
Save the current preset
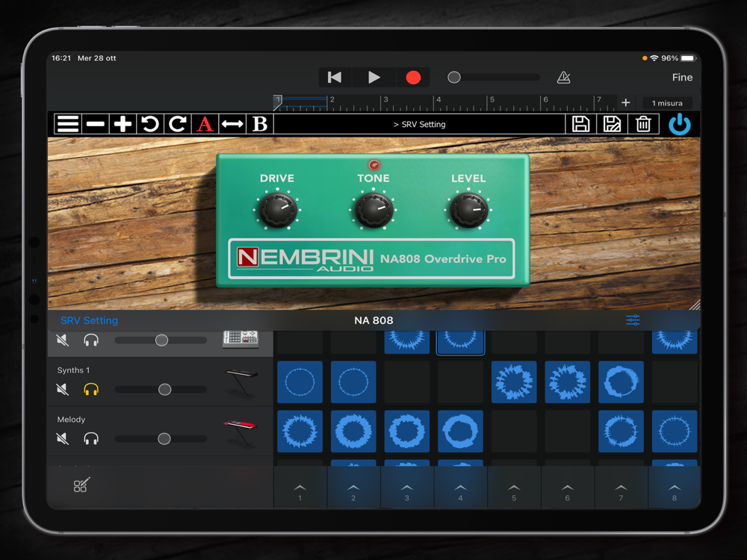580,124
